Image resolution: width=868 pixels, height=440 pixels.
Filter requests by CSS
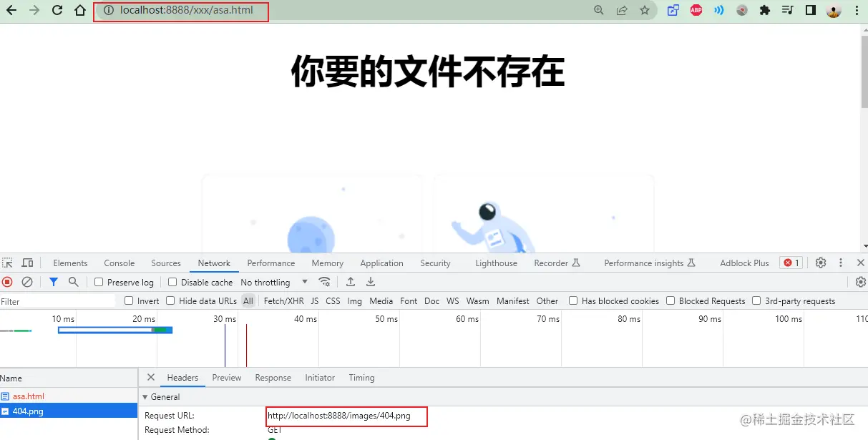coord(333,301)
